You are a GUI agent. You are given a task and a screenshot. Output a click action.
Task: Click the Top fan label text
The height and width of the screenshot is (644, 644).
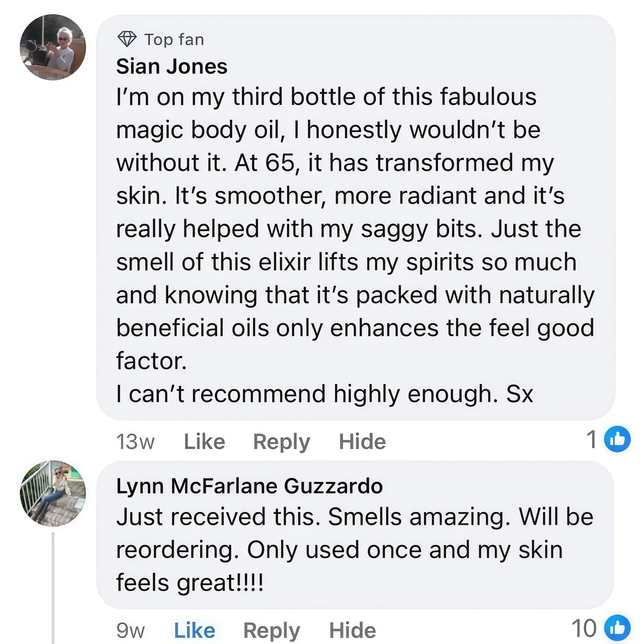point(174,39)
